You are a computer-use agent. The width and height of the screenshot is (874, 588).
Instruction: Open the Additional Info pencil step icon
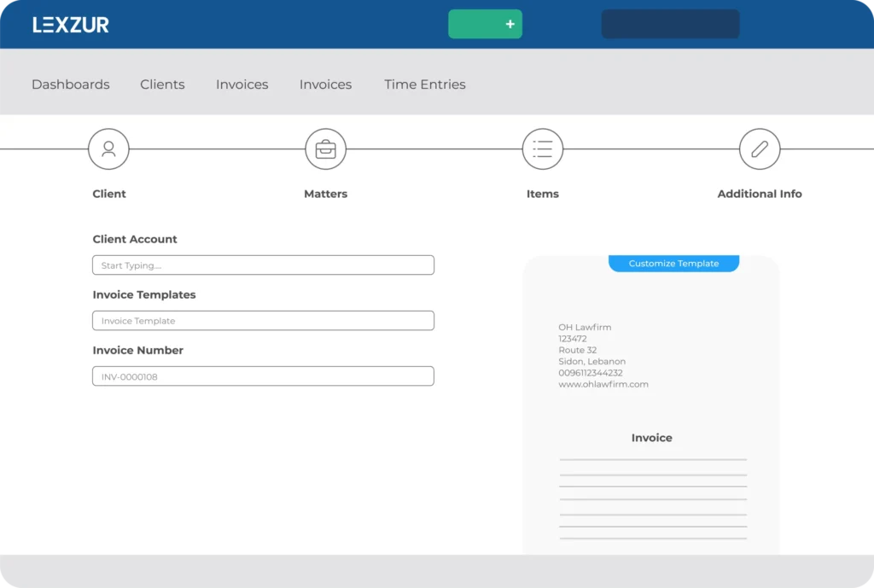tap(759, 149)
